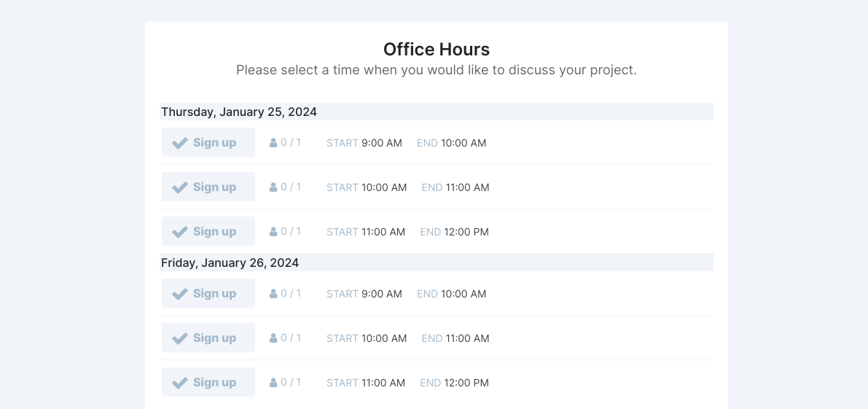Click the Office Hours title
Image resolution: width=868 pixels, height=409 pixels.
click(x=437, y=50)
